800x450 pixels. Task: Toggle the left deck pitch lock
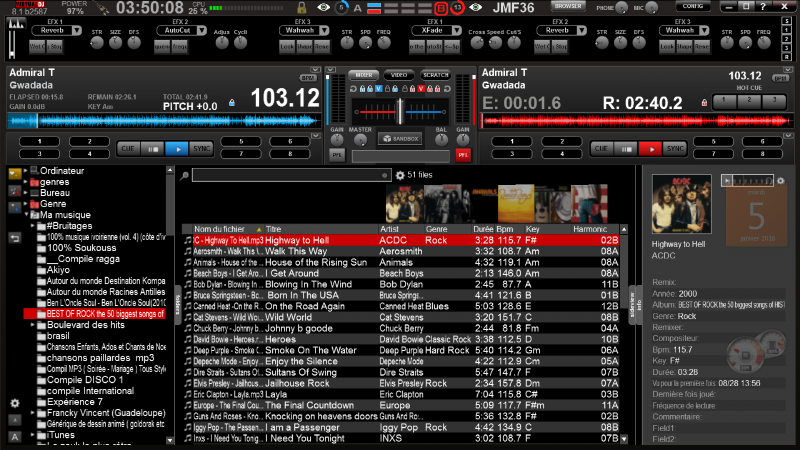click(232, 103)
